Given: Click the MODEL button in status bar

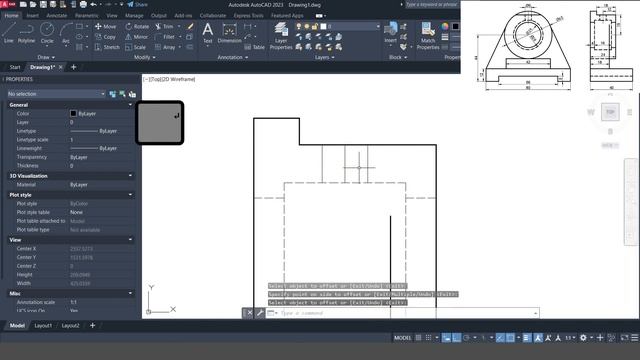Looking at the screenshot, I should 402,338.
